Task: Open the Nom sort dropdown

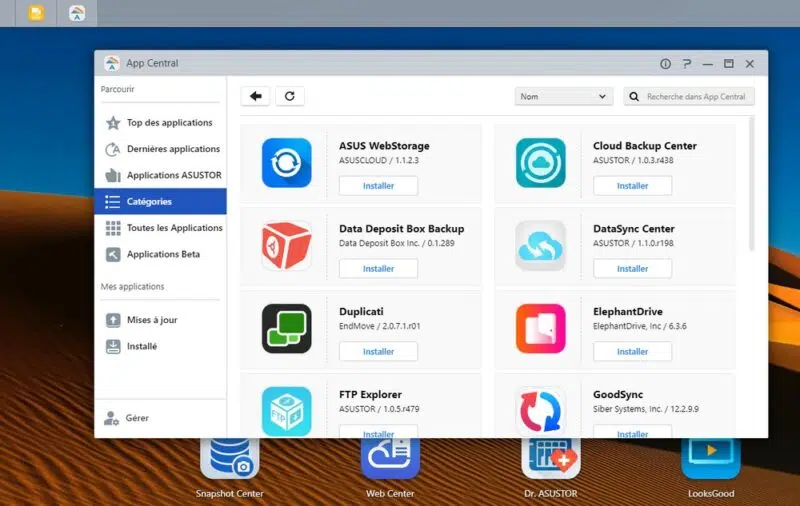Action: (x=563, y=96)
